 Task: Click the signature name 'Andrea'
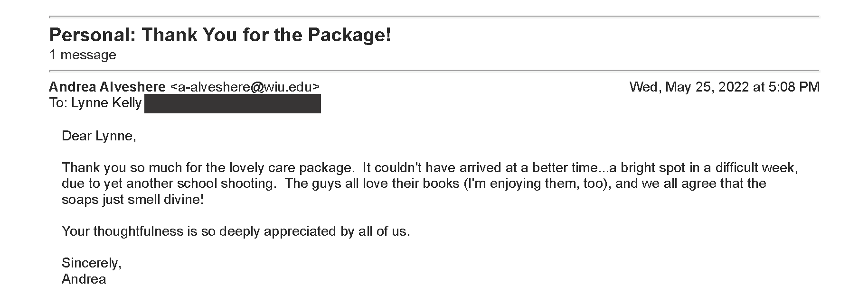pos(84,279)
